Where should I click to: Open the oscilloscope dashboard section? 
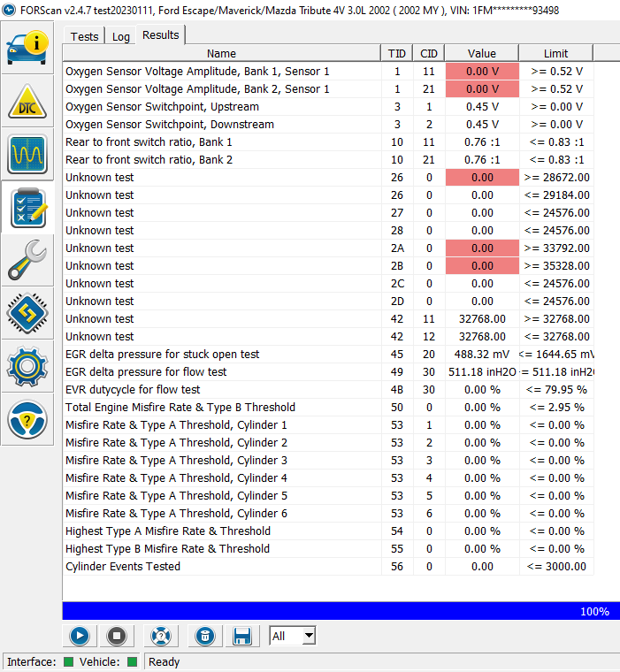click(28, 155)
